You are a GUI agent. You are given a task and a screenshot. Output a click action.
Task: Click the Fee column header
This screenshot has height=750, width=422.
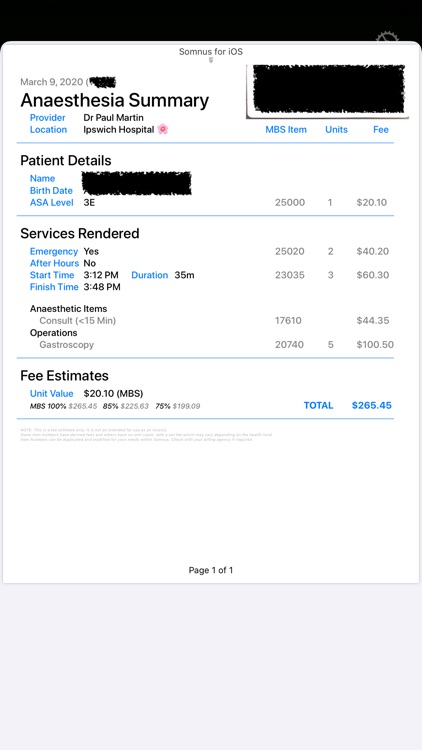coord(381,130)
